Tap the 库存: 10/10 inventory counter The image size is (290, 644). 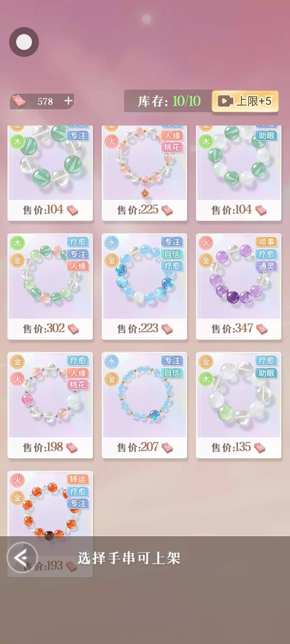[169, 101]
